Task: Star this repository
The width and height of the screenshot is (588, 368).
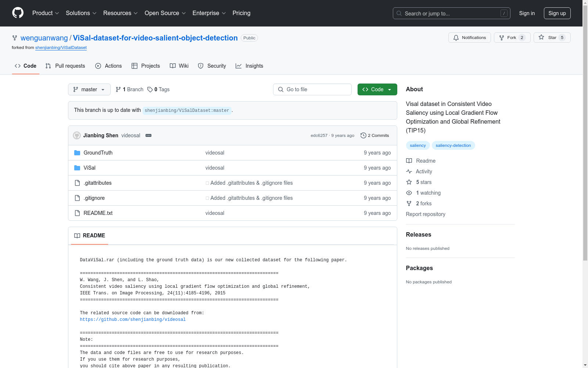Action: point(552,38)
